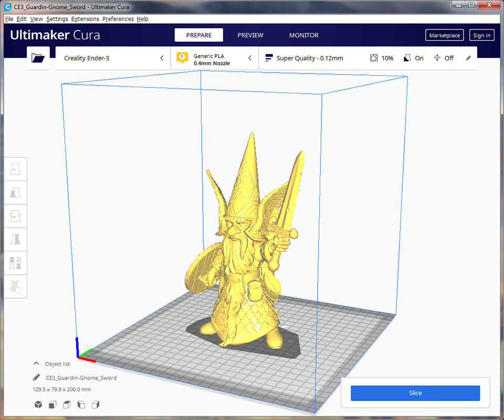This screenshot has width=504, height=420.
Task: Click the Slice button
Action: [415, 393]
